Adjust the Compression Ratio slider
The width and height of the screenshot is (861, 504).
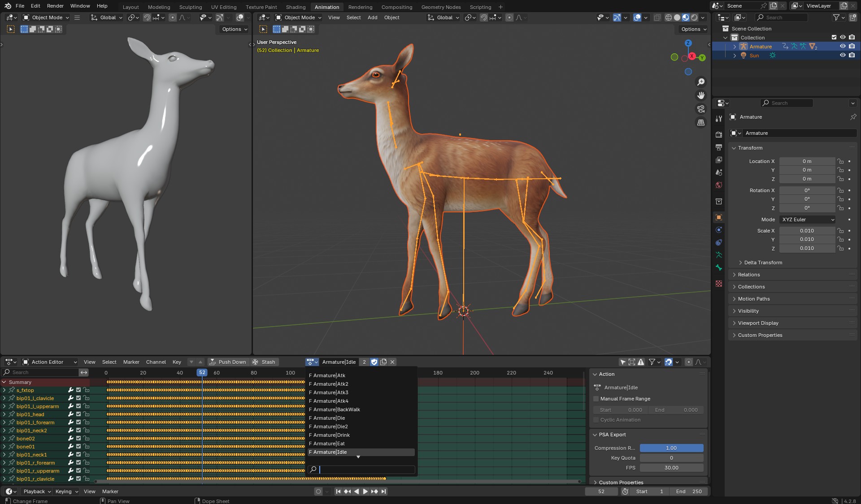[x=671, y=448]
